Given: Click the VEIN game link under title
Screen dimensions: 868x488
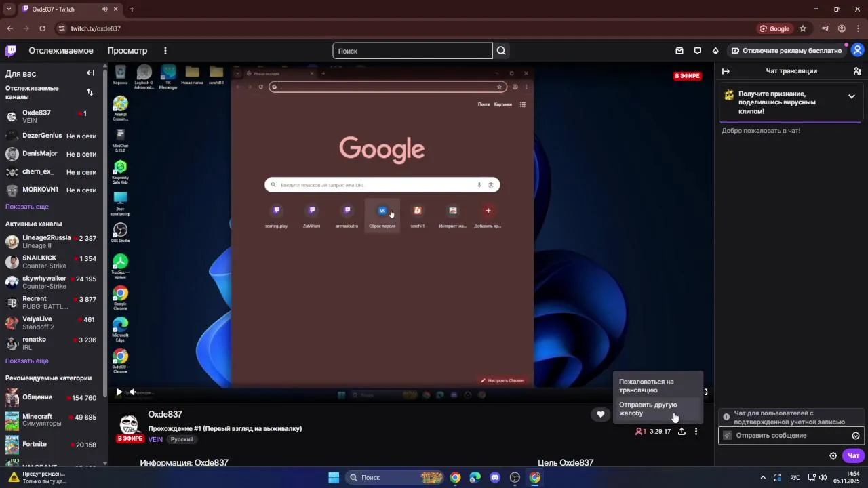Looking at the screenshot, I should (x=155, y=439).
